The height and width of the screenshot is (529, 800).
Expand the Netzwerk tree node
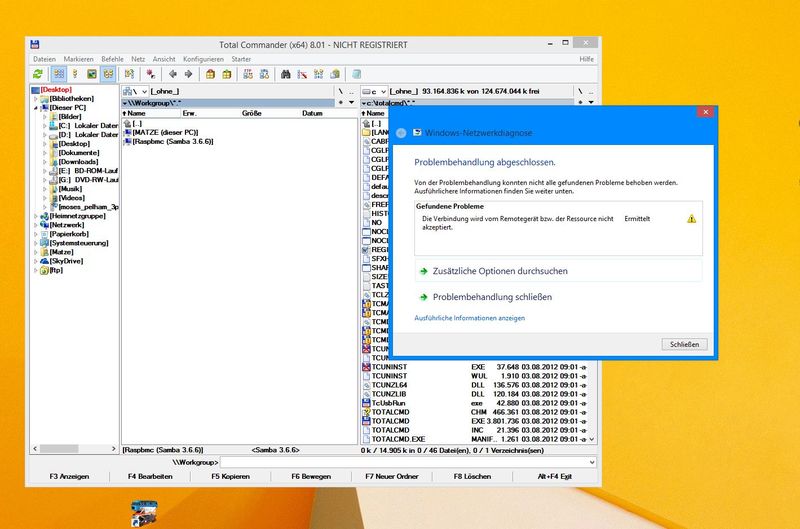[x=36, y=225]
